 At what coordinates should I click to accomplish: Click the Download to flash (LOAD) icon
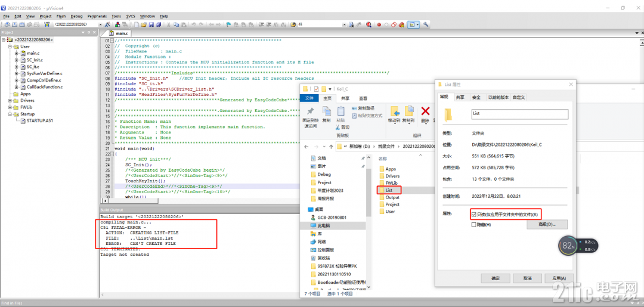click(48, 24)
